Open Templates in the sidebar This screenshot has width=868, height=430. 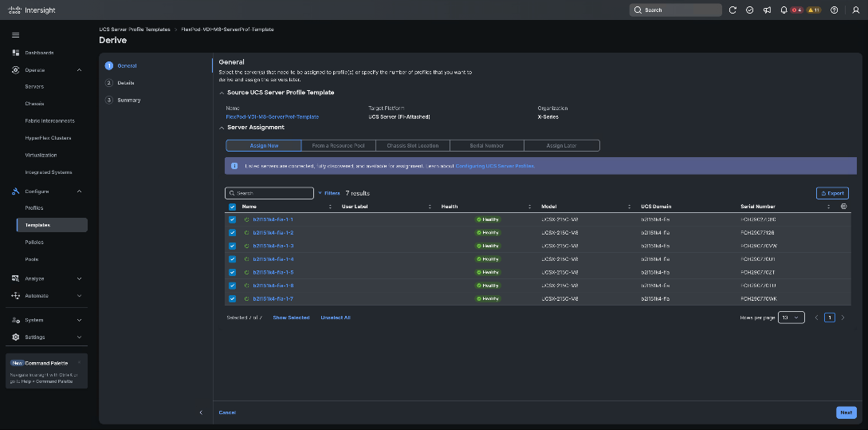click(52, 225)
